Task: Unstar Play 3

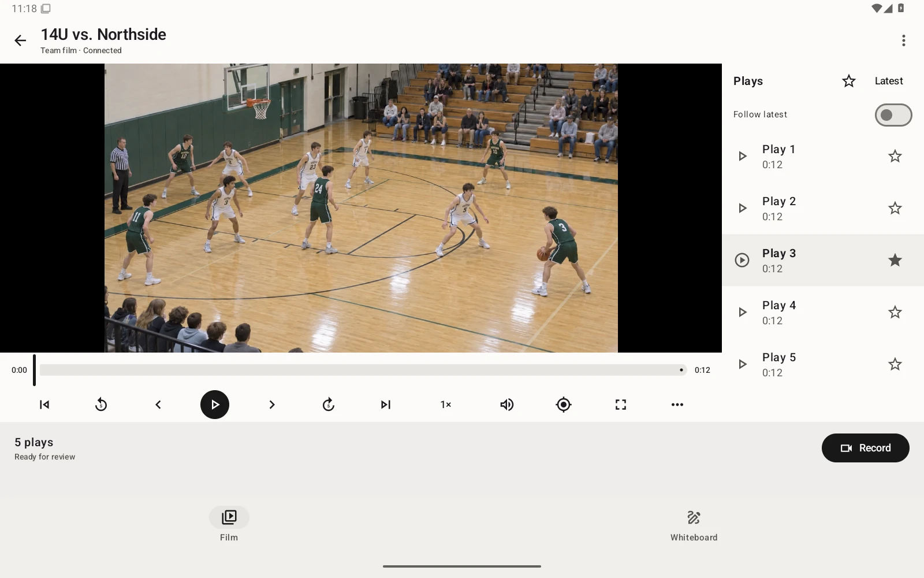Action: (x=895, y=260)
